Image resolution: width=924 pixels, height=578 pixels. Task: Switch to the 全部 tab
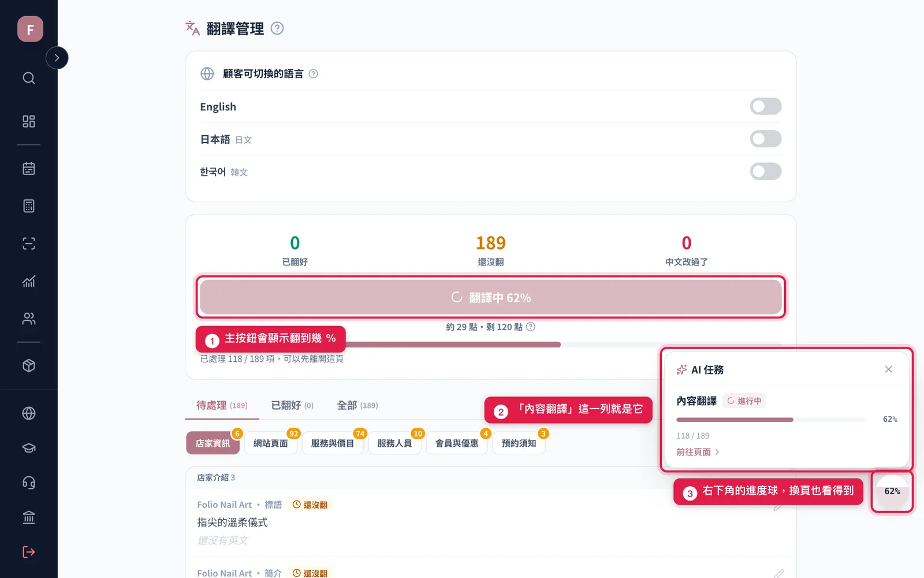[x=357, y=406]
